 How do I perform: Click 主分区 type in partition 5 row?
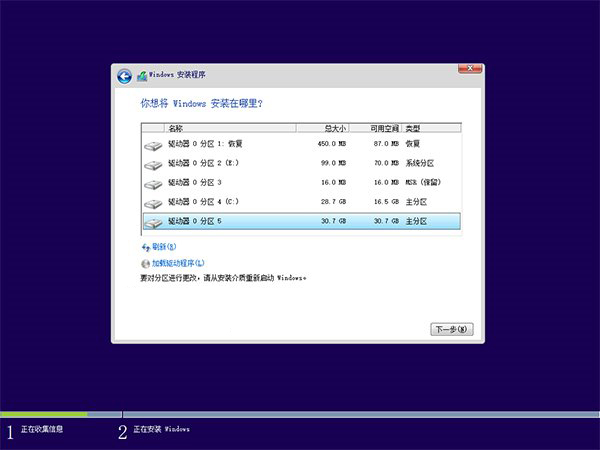pos(416,221)
